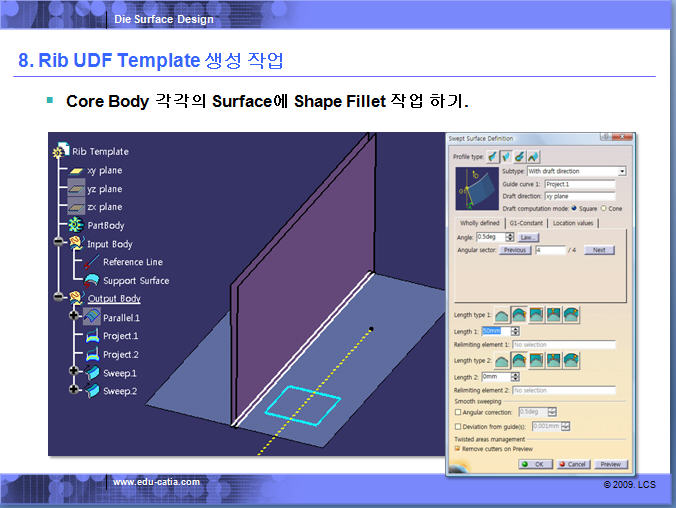This screenshot has height=508, width=676.
Task: Click the PartBody gear icon in tree
Action: 76,225
